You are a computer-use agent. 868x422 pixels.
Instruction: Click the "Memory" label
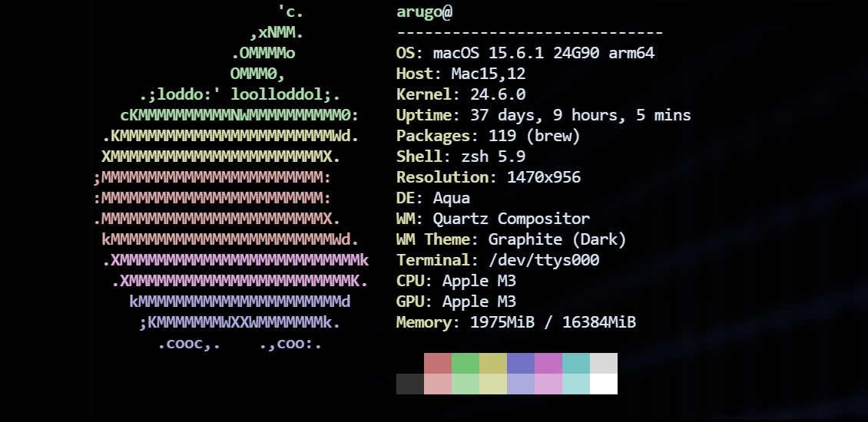424,322
